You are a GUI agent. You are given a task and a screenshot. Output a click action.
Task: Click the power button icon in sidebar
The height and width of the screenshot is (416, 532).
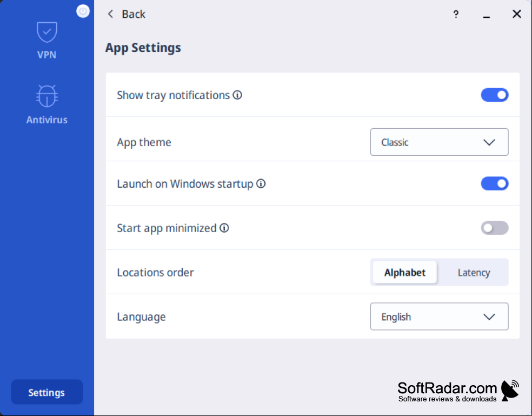click(x=83, y=11)
